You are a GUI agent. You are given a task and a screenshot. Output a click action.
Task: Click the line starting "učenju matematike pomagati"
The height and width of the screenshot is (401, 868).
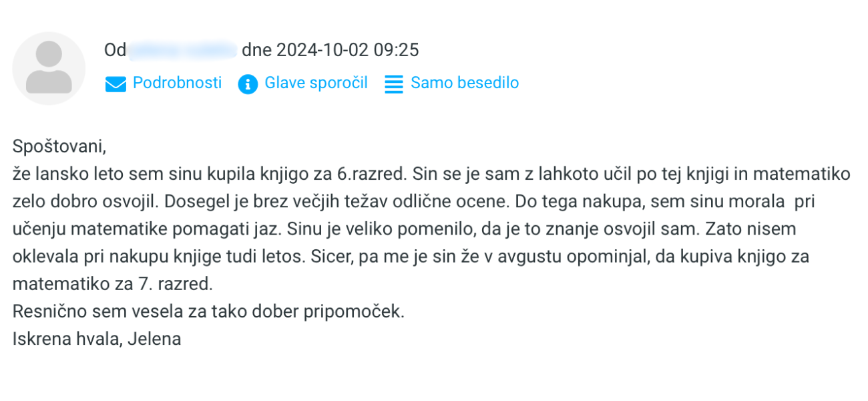coord(405,229)
